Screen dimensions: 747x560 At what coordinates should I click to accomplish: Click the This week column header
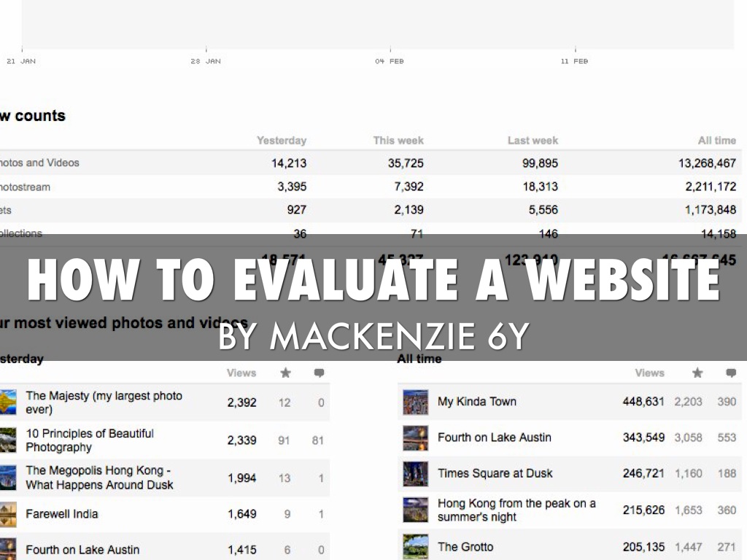[398, 140]
